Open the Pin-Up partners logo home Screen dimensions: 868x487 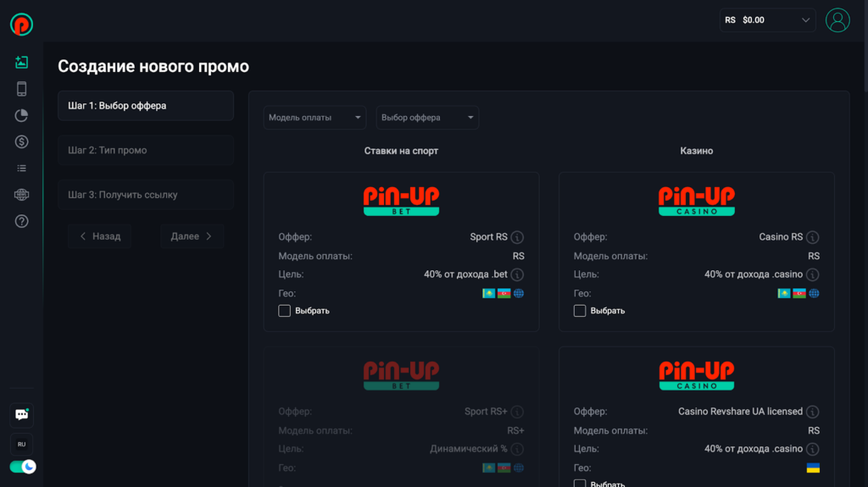click(x=21, y=25)
